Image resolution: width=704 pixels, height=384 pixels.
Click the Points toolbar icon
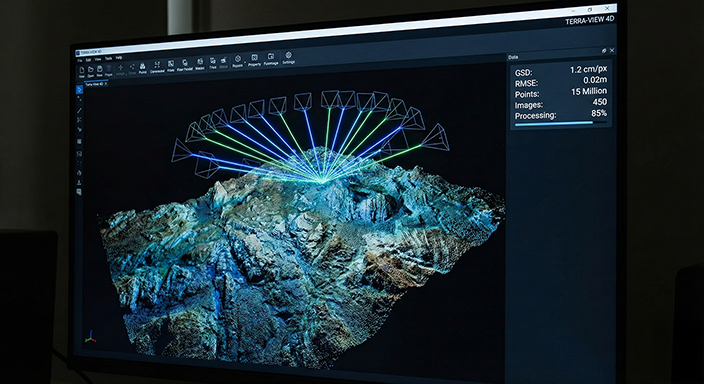142,66
